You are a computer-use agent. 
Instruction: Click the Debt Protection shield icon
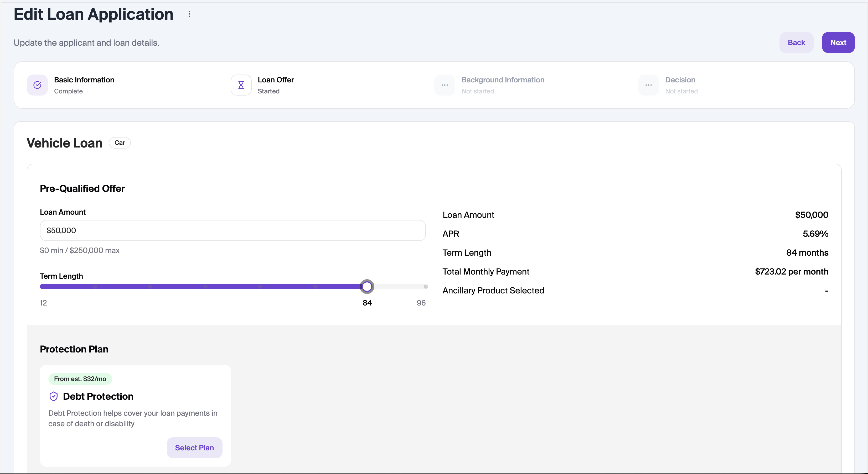[x=54, y=396]
